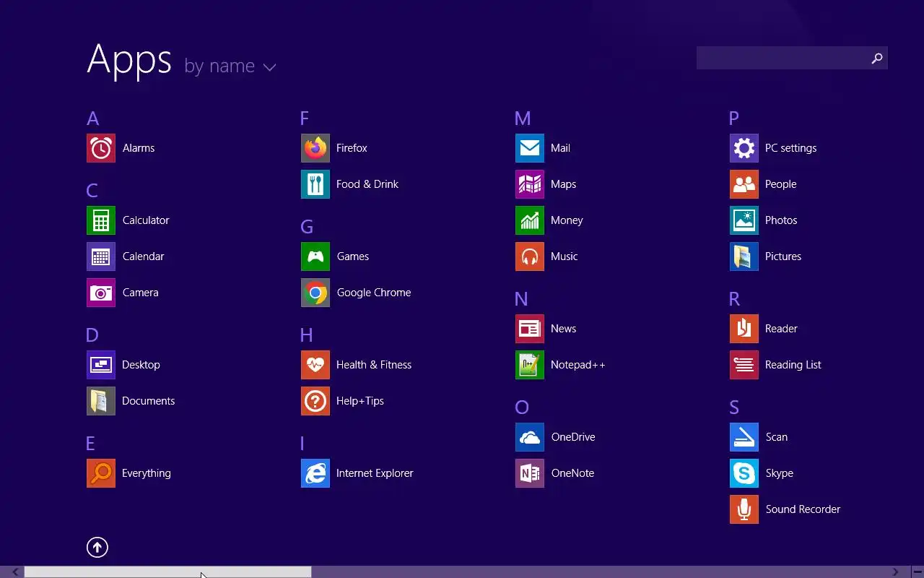Viewport: 924px width, 578px height.
Task: Select the letter S group header
Action: [x=734, y=407]
